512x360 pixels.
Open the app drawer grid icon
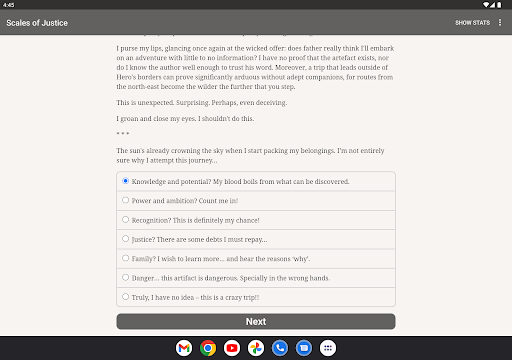328,348
